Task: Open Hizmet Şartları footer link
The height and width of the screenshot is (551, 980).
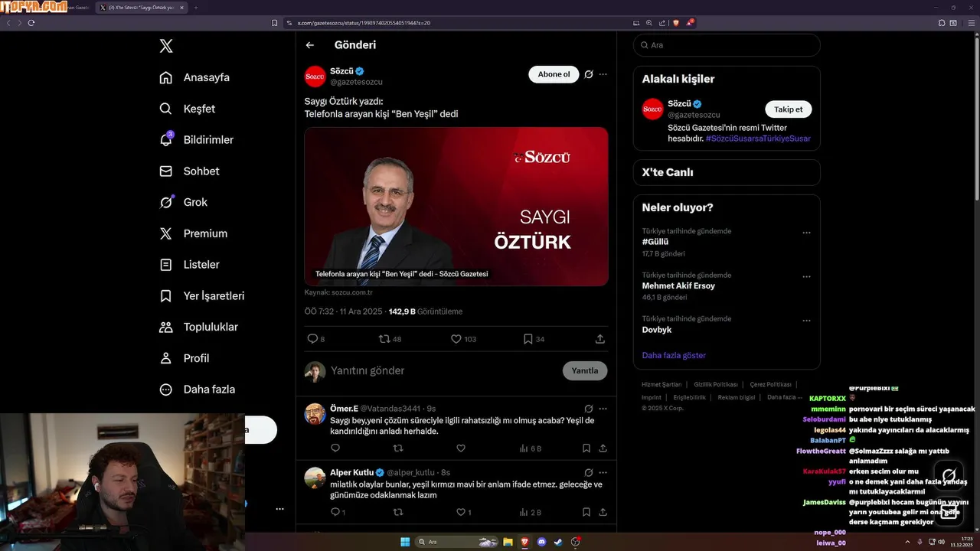Action: 661,385
